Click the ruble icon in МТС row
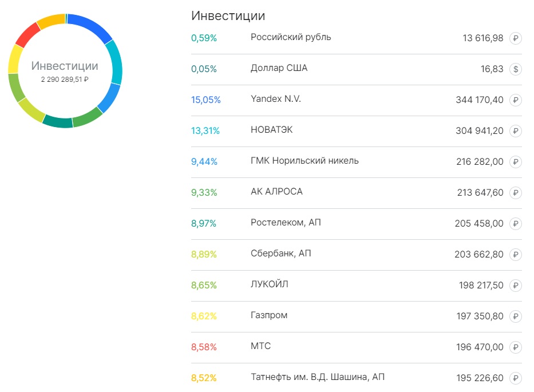 [x=515, y=347]
